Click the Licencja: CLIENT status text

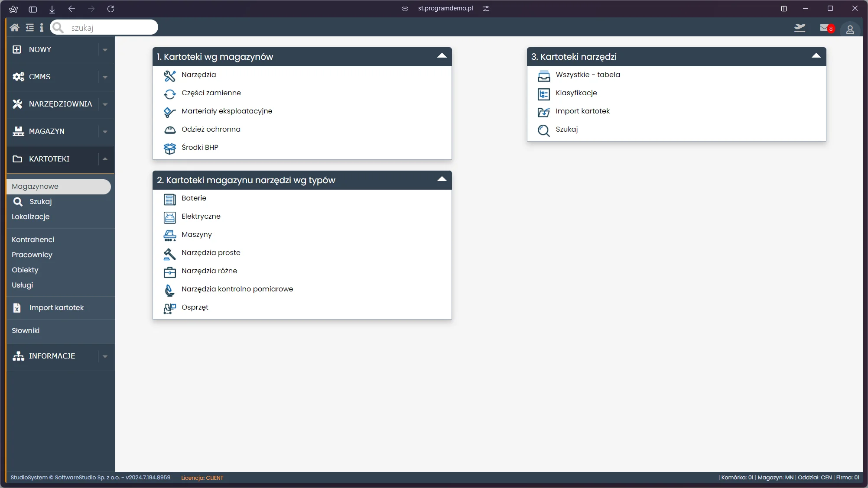tap(202, 478)
